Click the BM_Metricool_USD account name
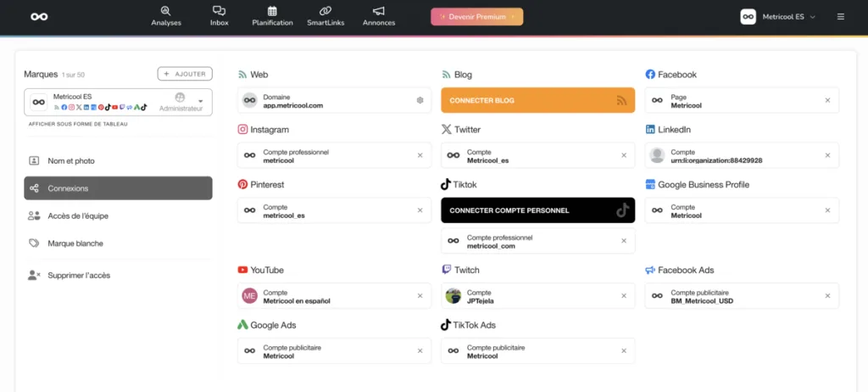The width and height of the screenshot is (868, 392). click(702, 301)
